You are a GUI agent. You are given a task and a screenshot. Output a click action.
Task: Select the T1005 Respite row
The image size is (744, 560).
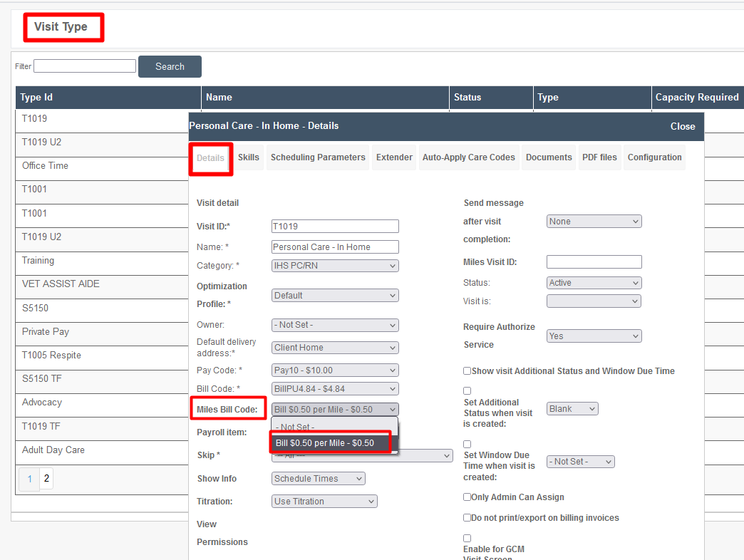pos(102,358)
